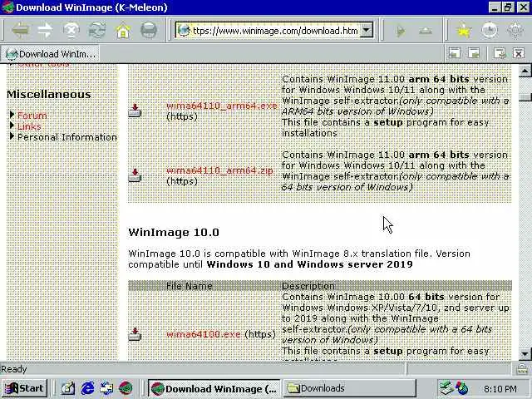Switch to next tab button
The image size is (532, 399).
tap(474, 53)
